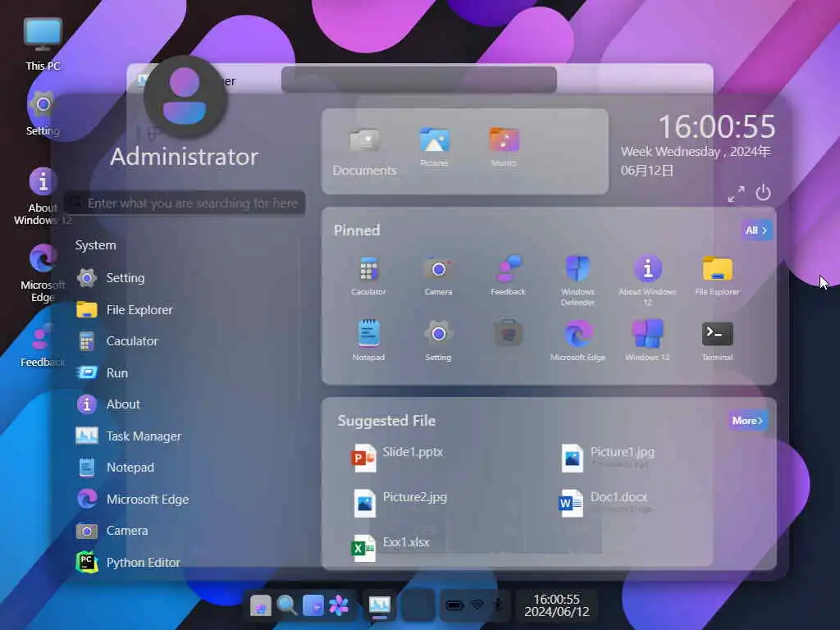Open suggested file Slide1.pptx
Image resolution: width=840 pixels, height=630 pixels.
pos(397,457)
